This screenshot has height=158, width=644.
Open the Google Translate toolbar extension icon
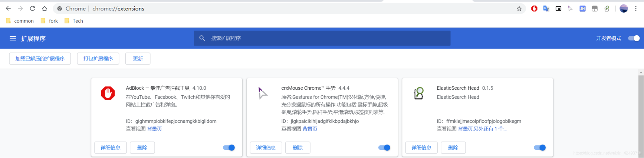pyautogui.click(x=546, y=9)
